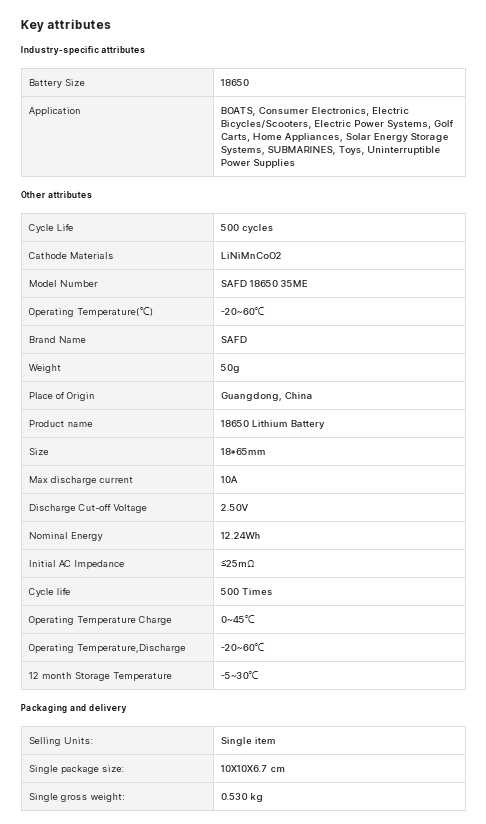486x824 pixels.
Task: Click the Max discharge current value 10A
Action: point(229,480)
